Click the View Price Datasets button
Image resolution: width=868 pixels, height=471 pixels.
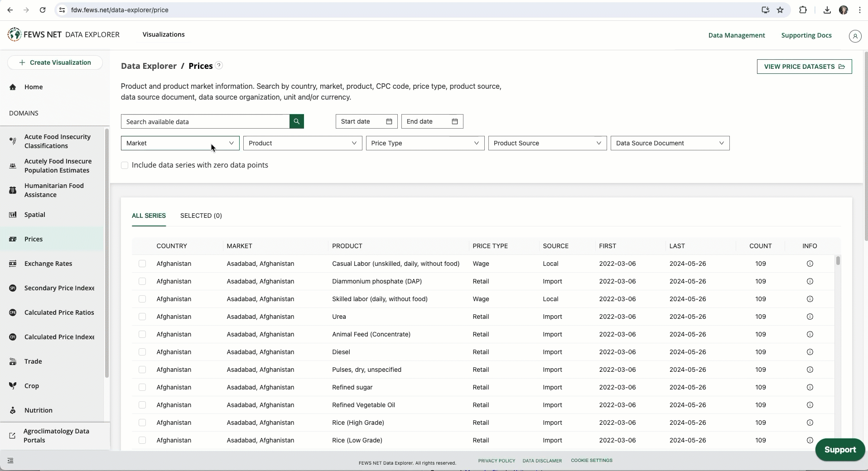pyautogui.click(x=804, y=67)
